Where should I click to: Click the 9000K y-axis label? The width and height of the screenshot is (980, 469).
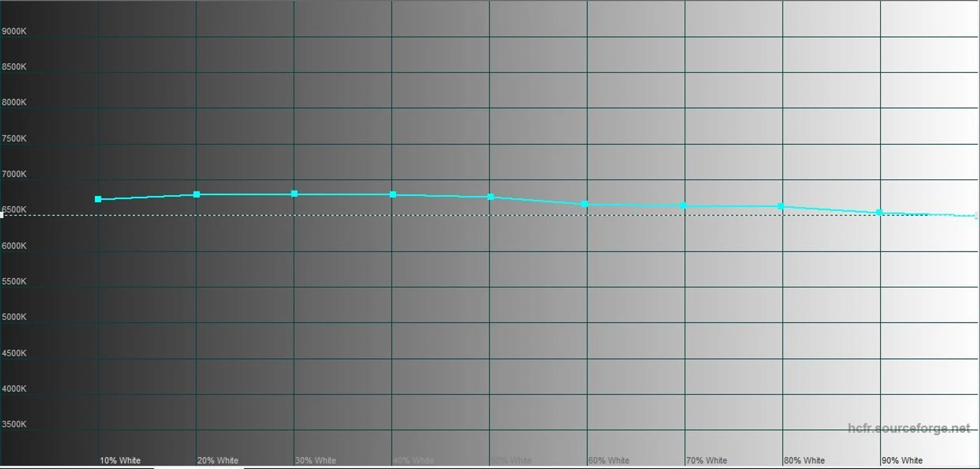click(14, 31)
